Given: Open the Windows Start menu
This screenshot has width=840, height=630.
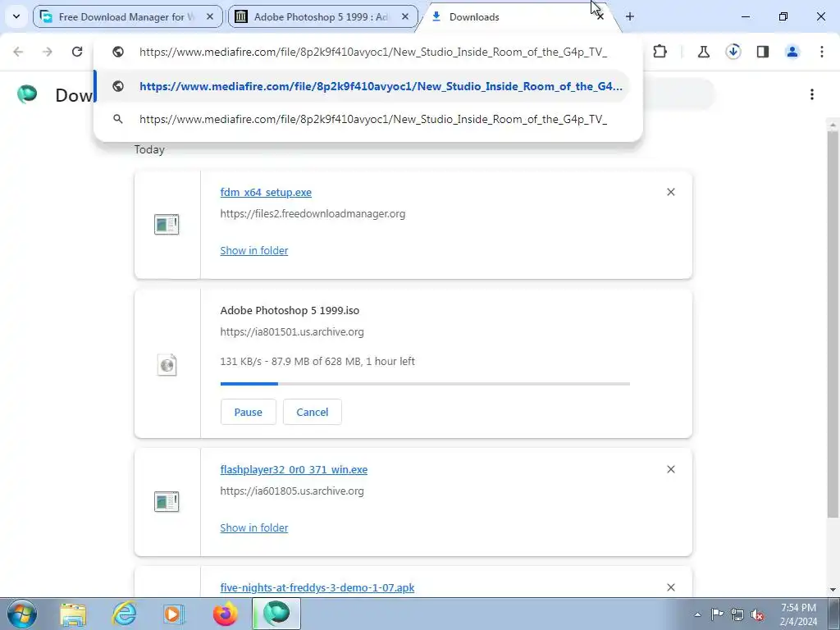Looking at the screenshot, I should coord(21,614).
